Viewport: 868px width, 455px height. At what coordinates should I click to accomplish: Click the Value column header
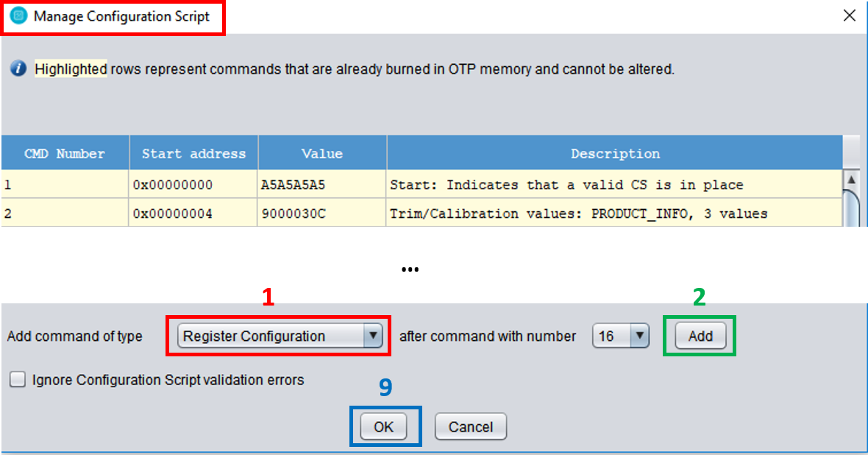click(x=322, y=154)
